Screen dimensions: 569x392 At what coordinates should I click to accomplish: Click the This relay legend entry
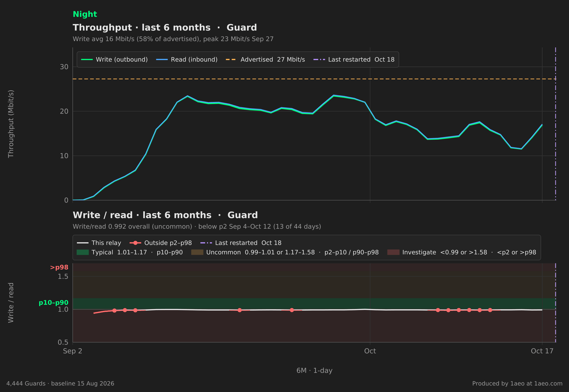click(99, 243)
